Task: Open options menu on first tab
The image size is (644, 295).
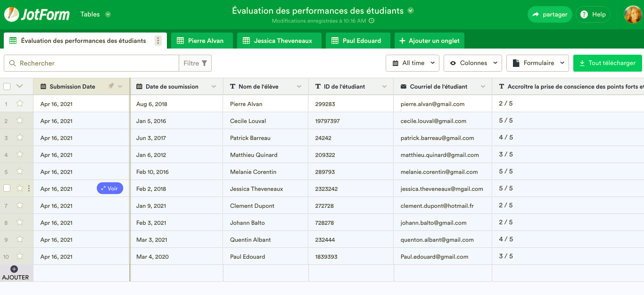Action: coord(158,41)
